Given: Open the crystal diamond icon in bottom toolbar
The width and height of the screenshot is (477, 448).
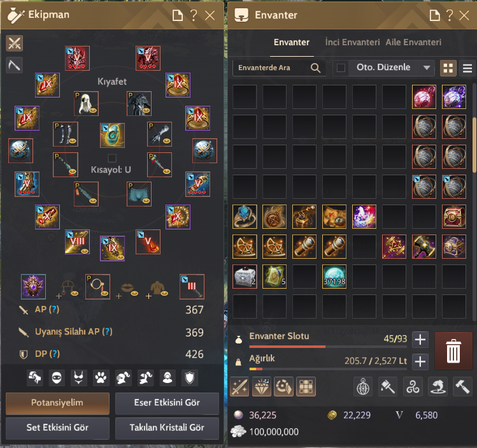Looking at the screenshot, I should (262, 387).
